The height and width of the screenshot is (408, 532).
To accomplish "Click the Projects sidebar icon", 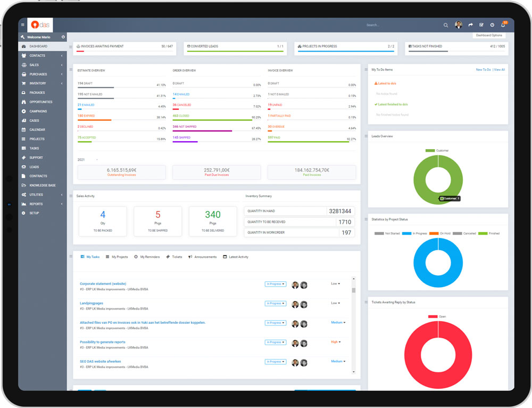I will (23, 139).
